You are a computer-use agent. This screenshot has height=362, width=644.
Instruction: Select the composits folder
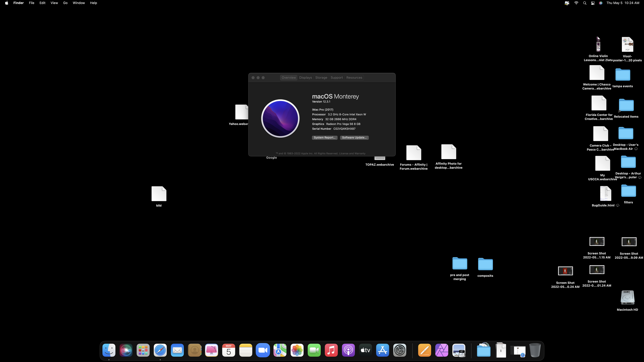(485, 264)
